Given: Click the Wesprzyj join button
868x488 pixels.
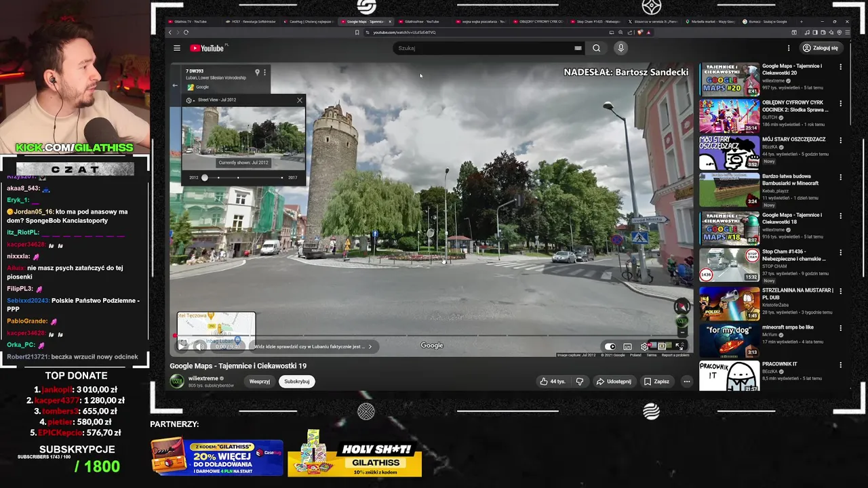Looking at the screenshot, I should (x=260, y=381).
